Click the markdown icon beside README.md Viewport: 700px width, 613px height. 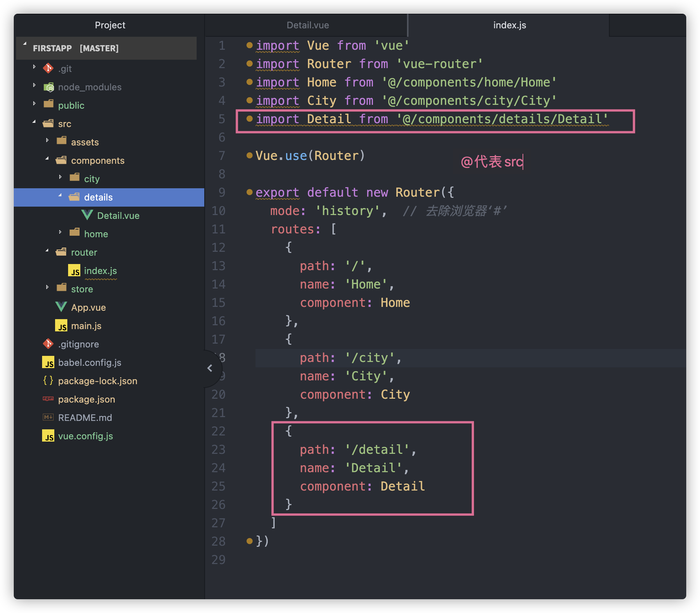(x=48, y=417)
